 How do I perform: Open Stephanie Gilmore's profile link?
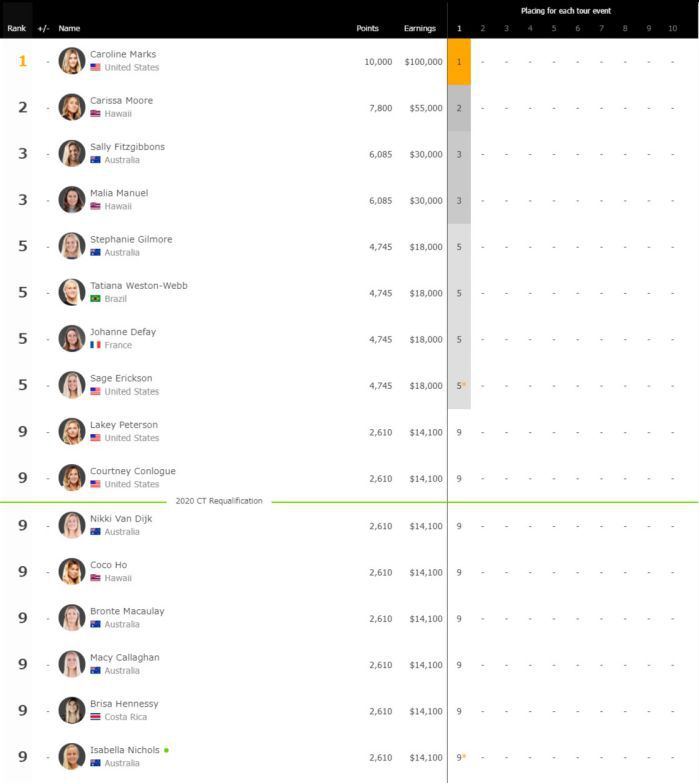click(131, 240)
